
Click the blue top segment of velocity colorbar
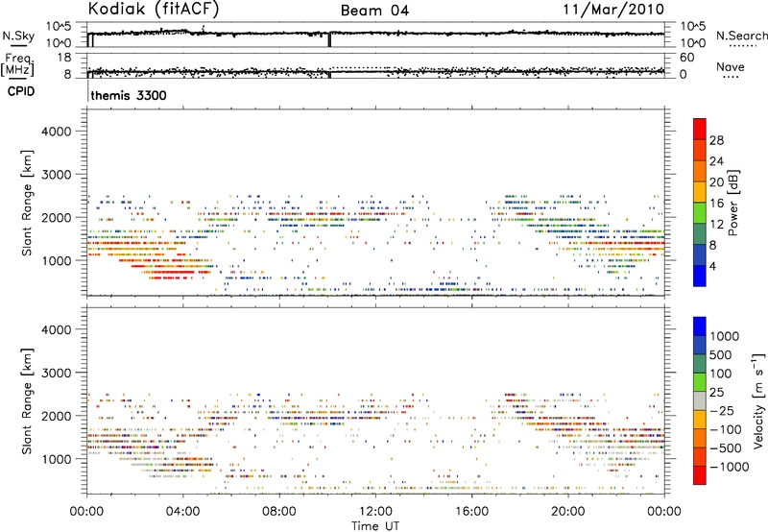click(x=700, y=326)
